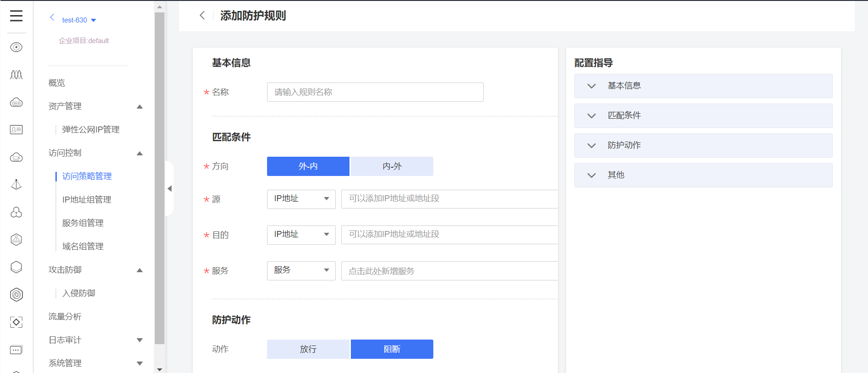Screen dimensions: 868x373
Task: Click the diamond scan frame sidebar icon
Action: click(x=16, y=322)
